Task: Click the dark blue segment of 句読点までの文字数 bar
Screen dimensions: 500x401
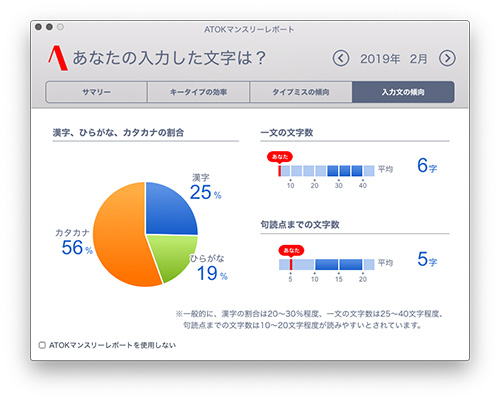Action: click(x=339, y=264)
